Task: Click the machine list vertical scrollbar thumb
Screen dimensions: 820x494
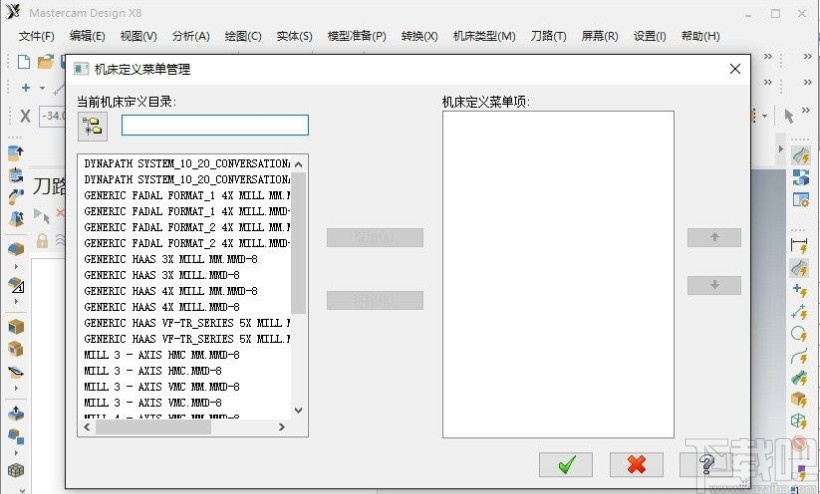Action: click(x=299, y=243)
